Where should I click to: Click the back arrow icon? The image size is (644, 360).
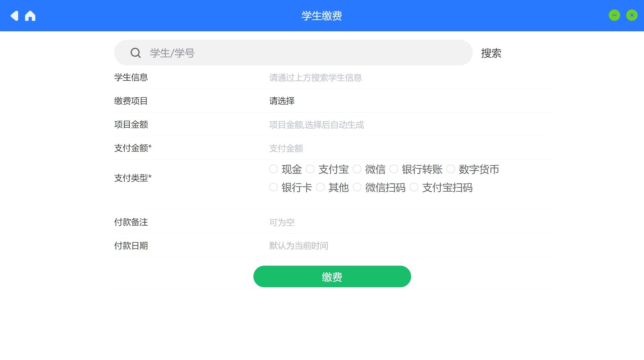[14, 16]
